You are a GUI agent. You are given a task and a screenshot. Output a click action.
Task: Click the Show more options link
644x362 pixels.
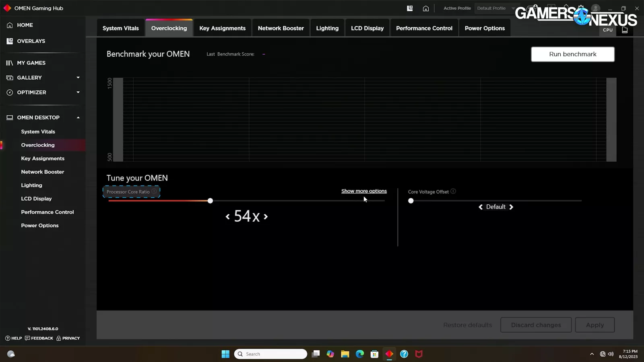(364, 191)
